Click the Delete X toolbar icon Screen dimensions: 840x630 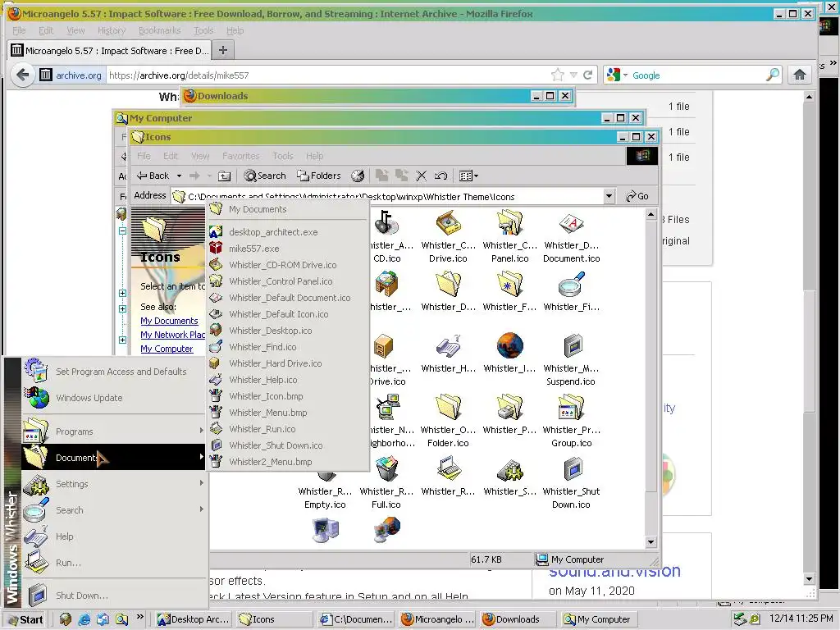pos(422,176)
